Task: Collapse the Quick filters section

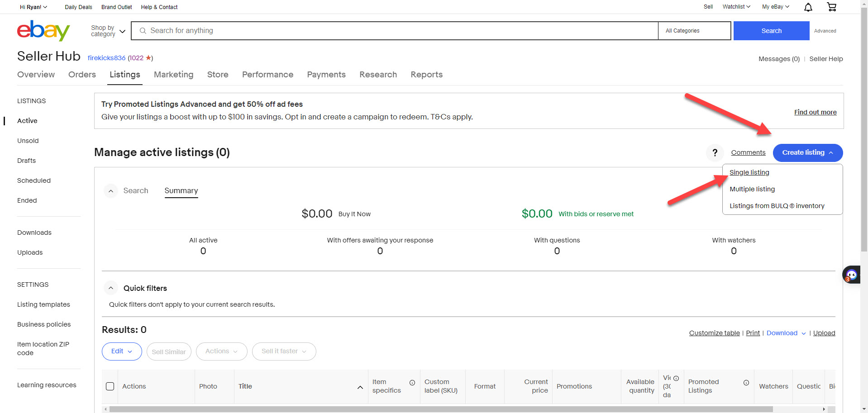Action: 111,288
